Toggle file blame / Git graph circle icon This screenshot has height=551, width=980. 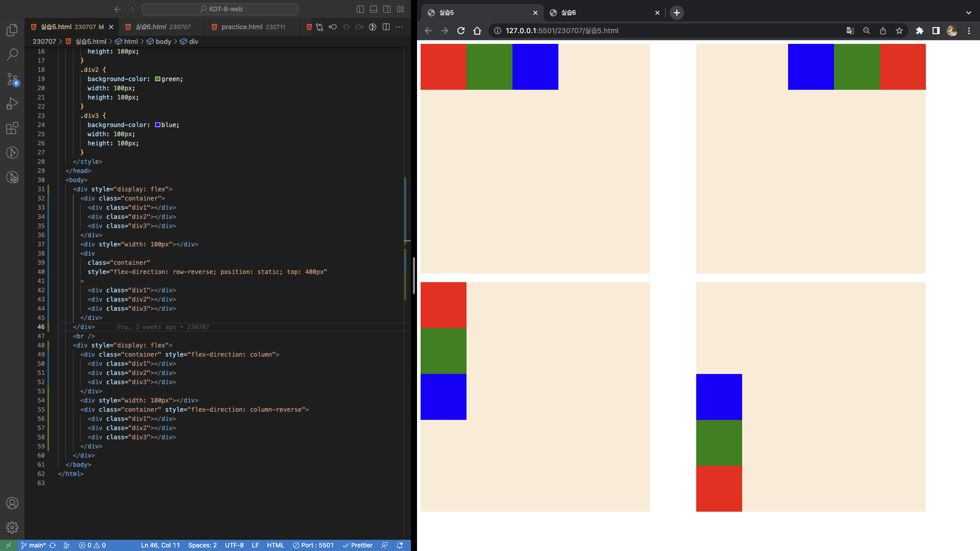(373, 27)
